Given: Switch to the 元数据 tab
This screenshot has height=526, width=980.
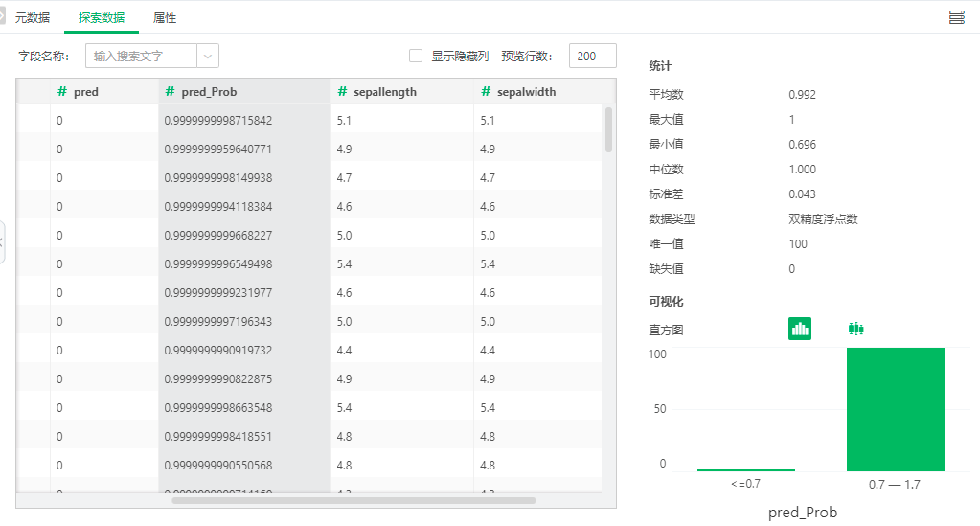Looking at the screenshot, I should pyautogui.click(x=33, y=18).
